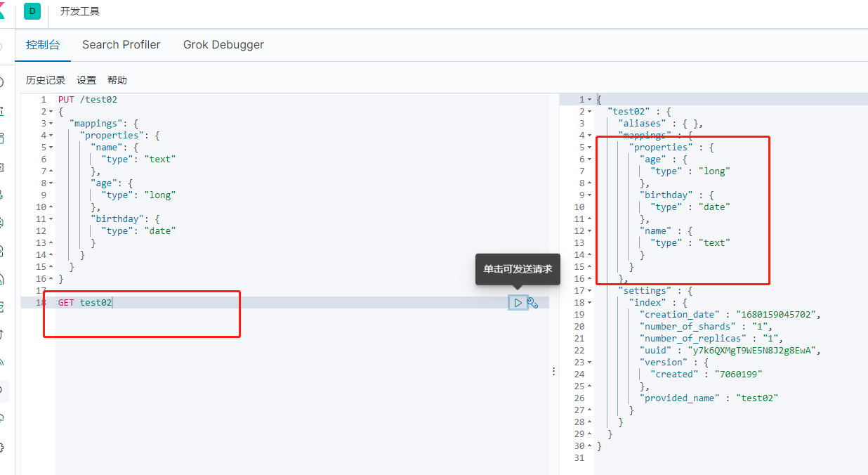This screenshot has width=868, height=475.
Task: Open the Grok Debugger tab
Action: [x=223, y=44]
